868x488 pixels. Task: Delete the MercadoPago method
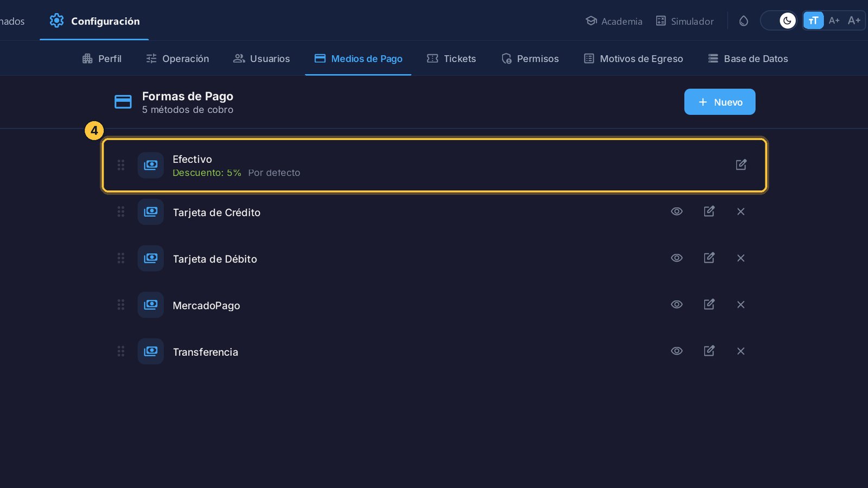(741, 305)
